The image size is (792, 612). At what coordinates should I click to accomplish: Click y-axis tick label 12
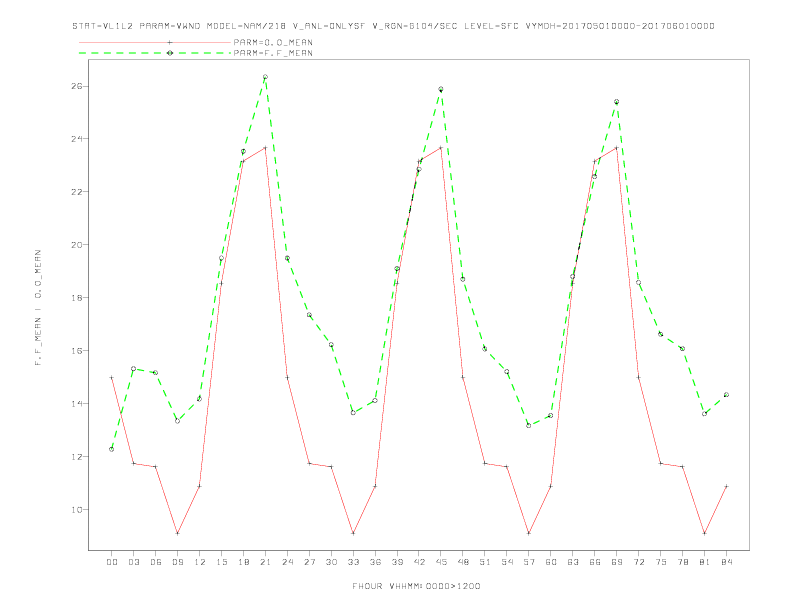click(x=77, y=456)
